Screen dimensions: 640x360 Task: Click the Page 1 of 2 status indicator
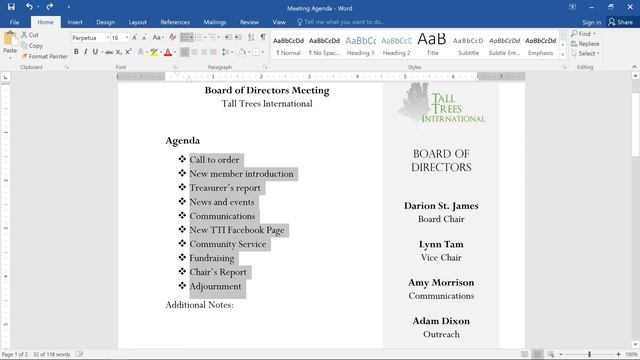[x=16, y=354]
